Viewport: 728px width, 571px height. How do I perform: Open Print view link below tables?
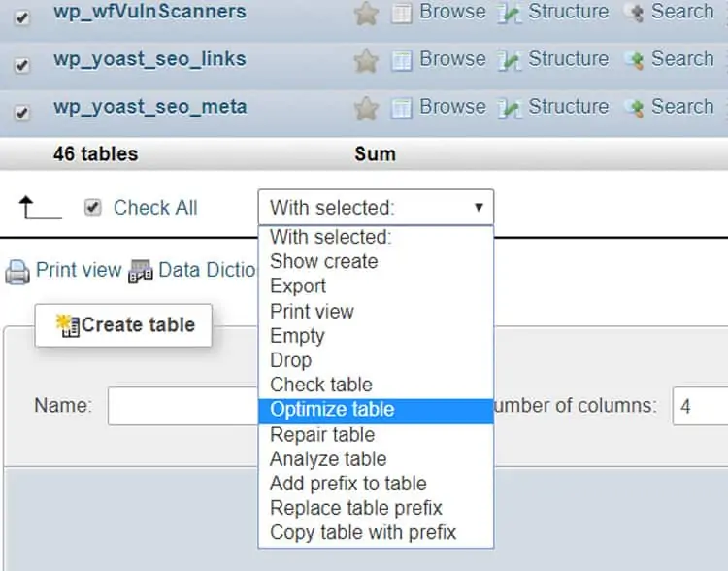click(79, 269)
